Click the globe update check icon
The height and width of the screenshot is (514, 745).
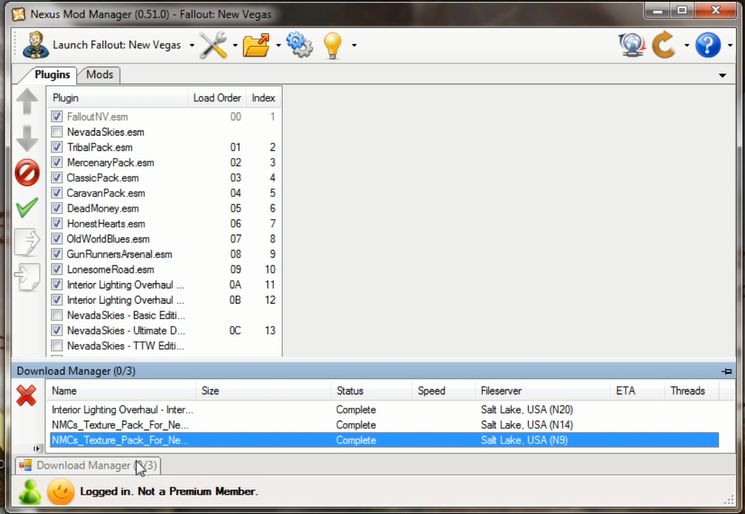coord(632,45)
